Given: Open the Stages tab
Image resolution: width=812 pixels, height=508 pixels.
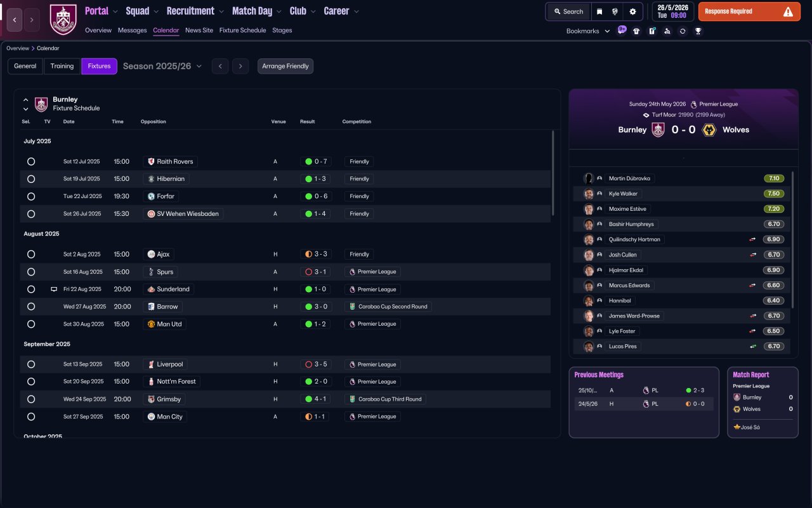Looking at the screenshot, I should click(282, 30).
